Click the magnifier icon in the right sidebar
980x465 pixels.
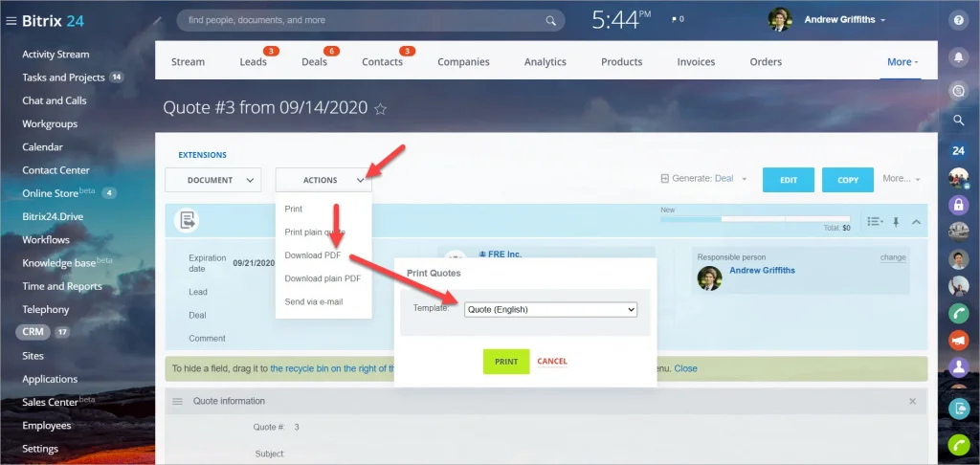(958, 120)
